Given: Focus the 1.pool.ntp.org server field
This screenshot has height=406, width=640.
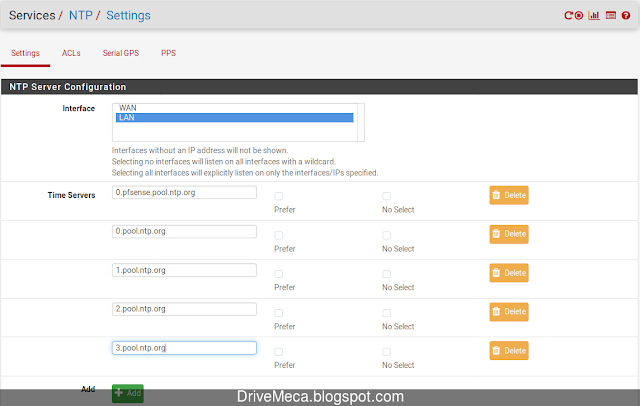Looking at the screenshot, I should click(184, 270).
